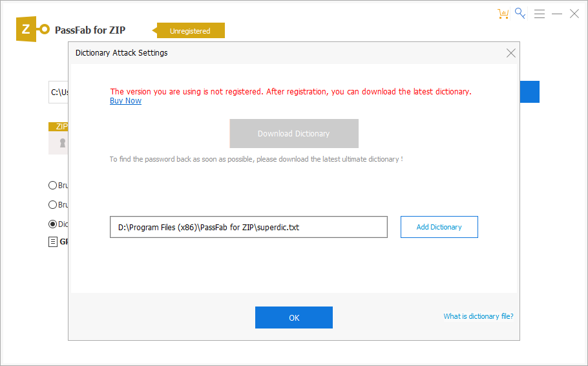Image resolution: width=588 pixels, height=366 pixels.
Task: Click the red unregistered version warning text
Action: click(291, 92)
